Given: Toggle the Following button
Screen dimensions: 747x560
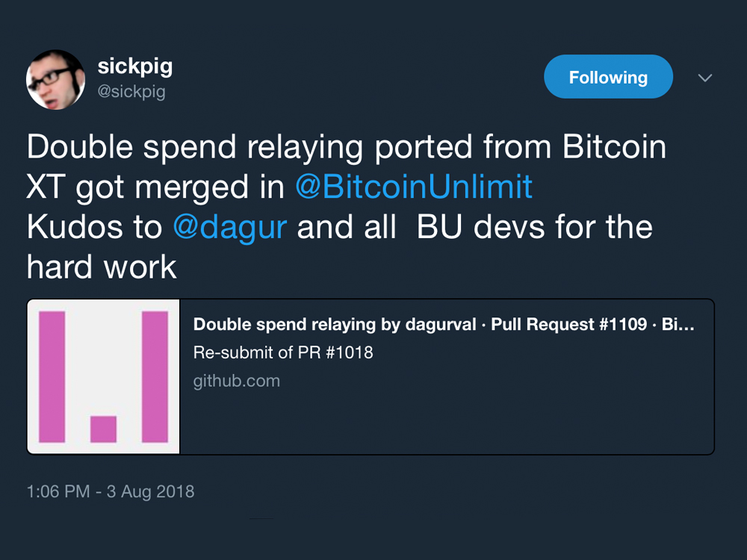Looking at the screenshot, I should (x=608, y=77).
